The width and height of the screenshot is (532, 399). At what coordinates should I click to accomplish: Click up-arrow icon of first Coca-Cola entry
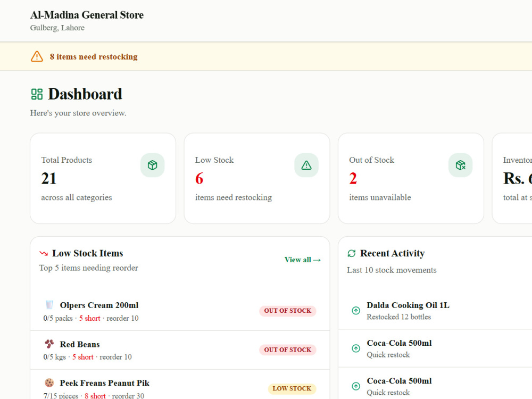356,348
